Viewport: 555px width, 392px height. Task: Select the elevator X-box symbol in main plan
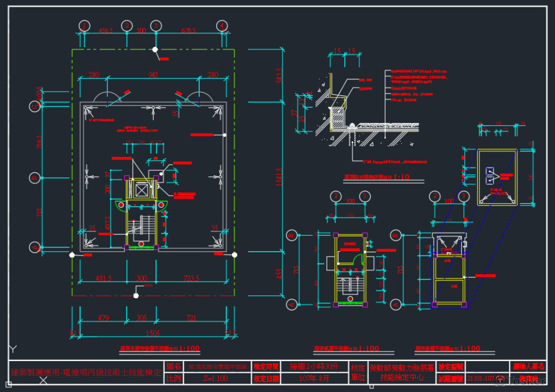tap(142, 191)
